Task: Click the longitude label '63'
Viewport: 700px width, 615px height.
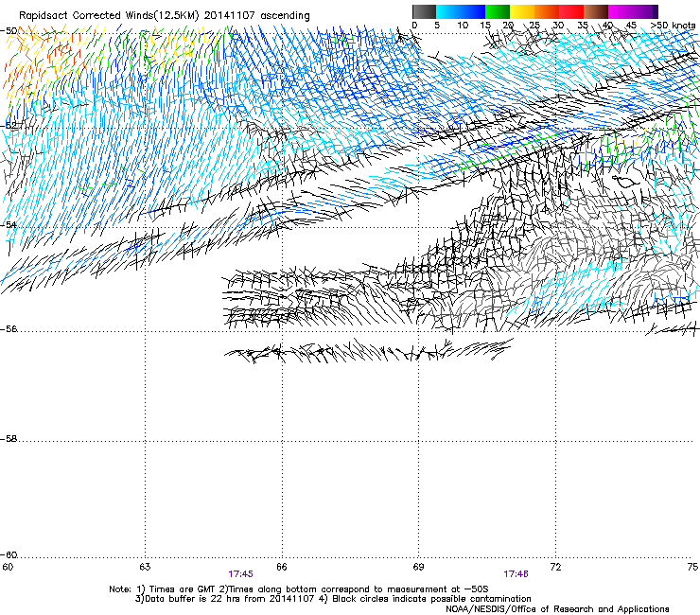Action: pyautogui.click(x=145, y=567)
